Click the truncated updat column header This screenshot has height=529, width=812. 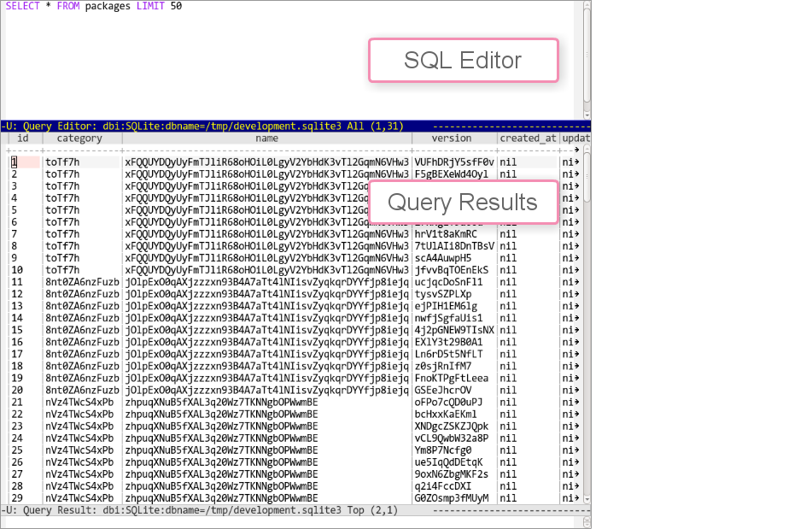pyautogui.click(x=574, y=138)
